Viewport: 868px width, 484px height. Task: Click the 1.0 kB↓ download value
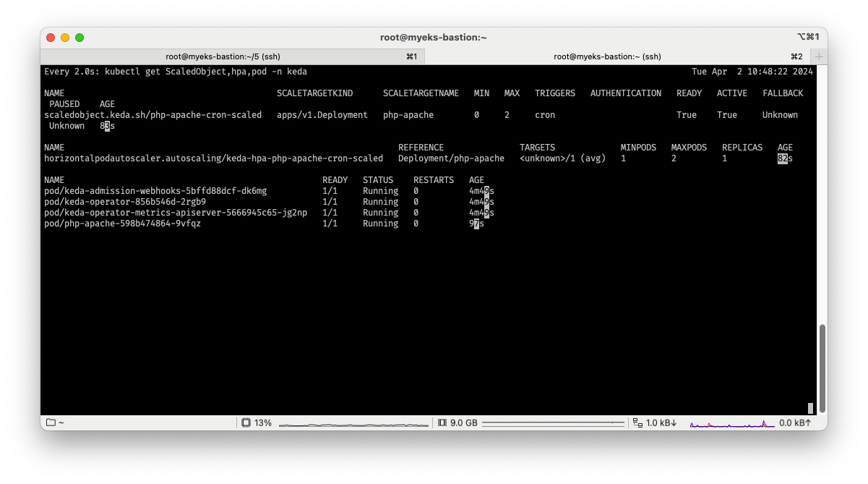click(661, 423)
